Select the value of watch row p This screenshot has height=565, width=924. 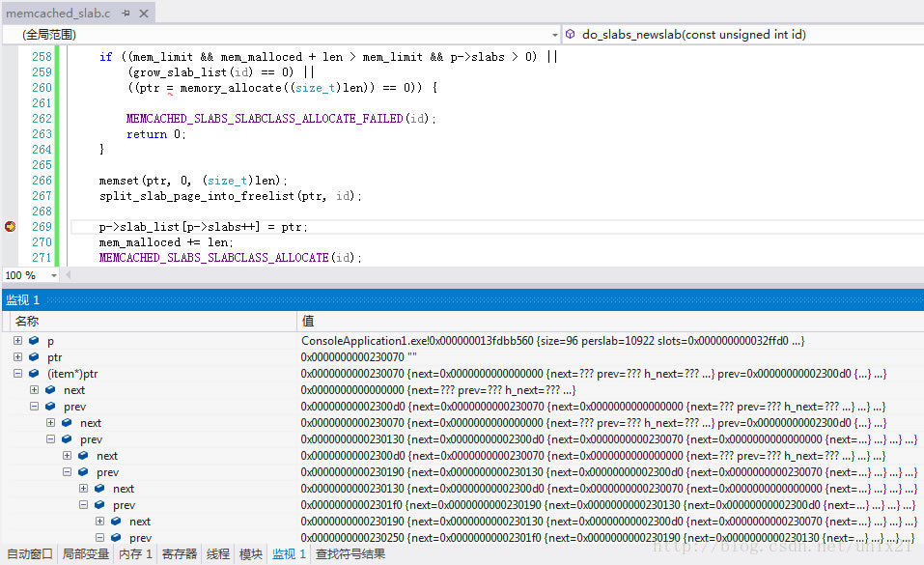[x=552, y=340]
